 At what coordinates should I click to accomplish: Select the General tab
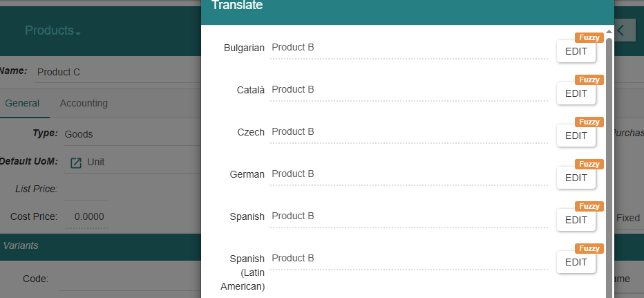point(22,103)
